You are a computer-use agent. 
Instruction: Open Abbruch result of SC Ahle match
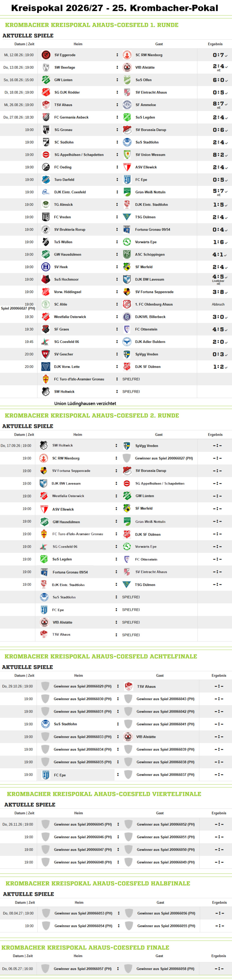[x=218, y=304]
